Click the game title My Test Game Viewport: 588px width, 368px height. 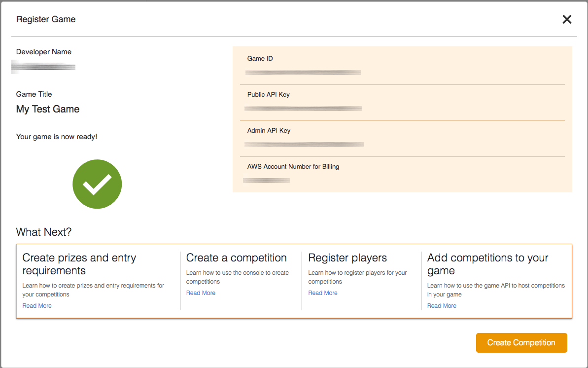(x=47, y=109)
